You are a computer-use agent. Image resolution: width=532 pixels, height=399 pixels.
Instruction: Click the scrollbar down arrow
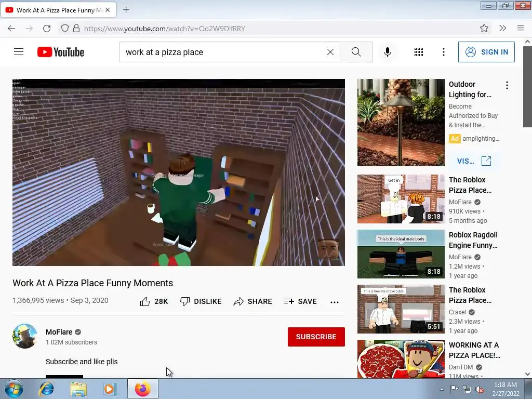[x=527, y=374]
